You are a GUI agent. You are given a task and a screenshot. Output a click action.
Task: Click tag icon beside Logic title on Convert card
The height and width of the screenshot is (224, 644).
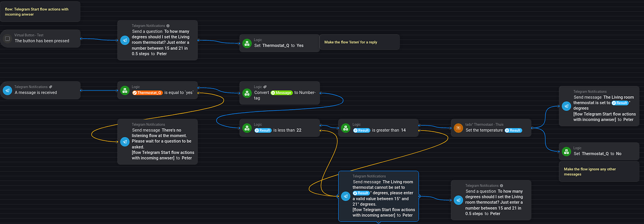point(265,87)
